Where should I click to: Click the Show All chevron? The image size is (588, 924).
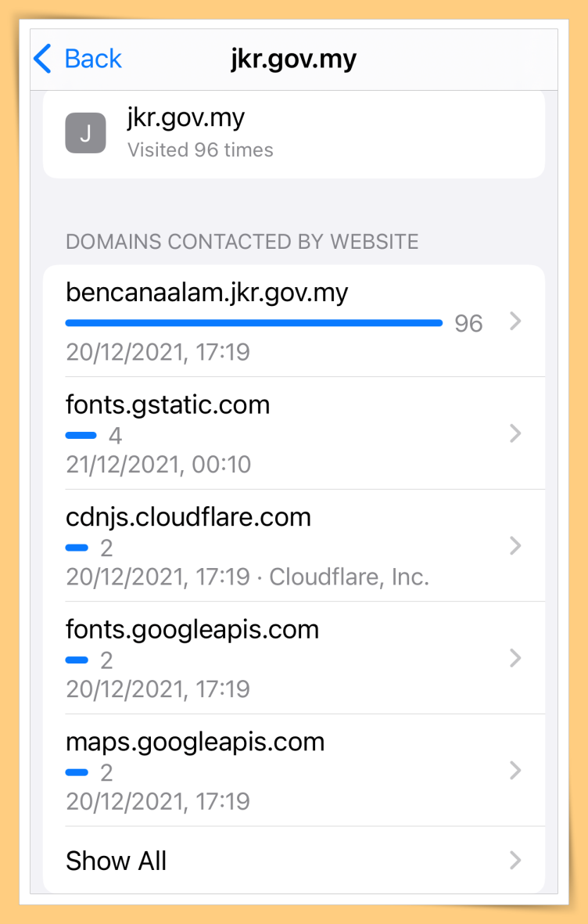coord(515,861)
